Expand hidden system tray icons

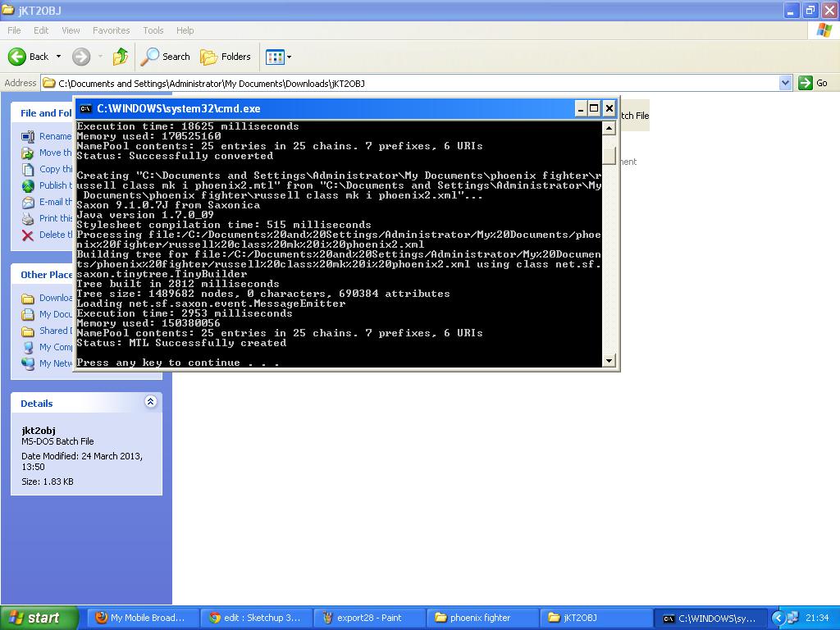778,619
